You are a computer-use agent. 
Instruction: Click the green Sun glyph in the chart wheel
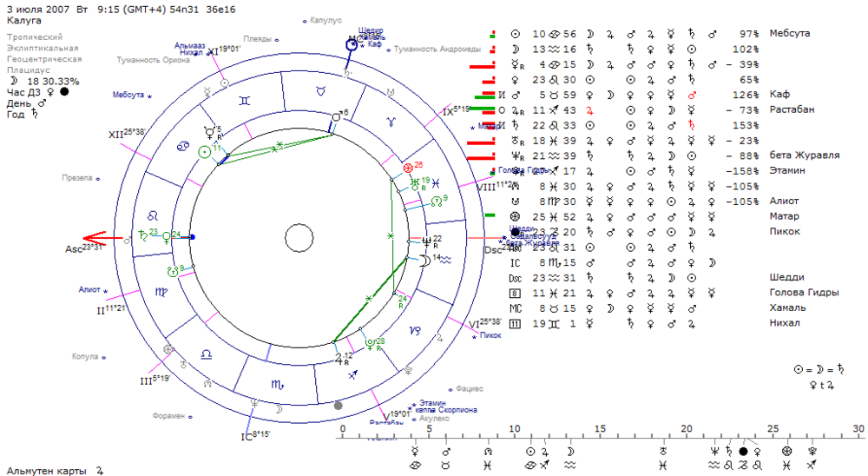pyautogui.click(x=205, y=152)
